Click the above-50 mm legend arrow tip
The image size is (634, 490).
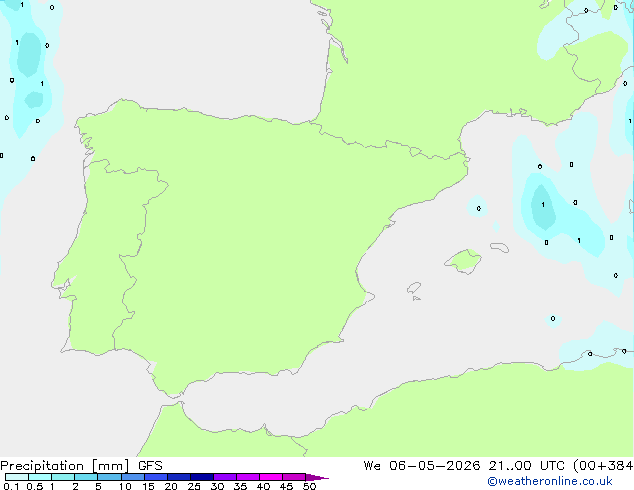(317, 477)
